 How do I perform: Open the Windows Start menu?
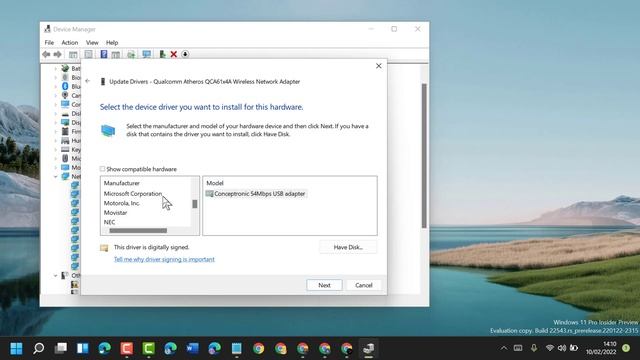16,348
